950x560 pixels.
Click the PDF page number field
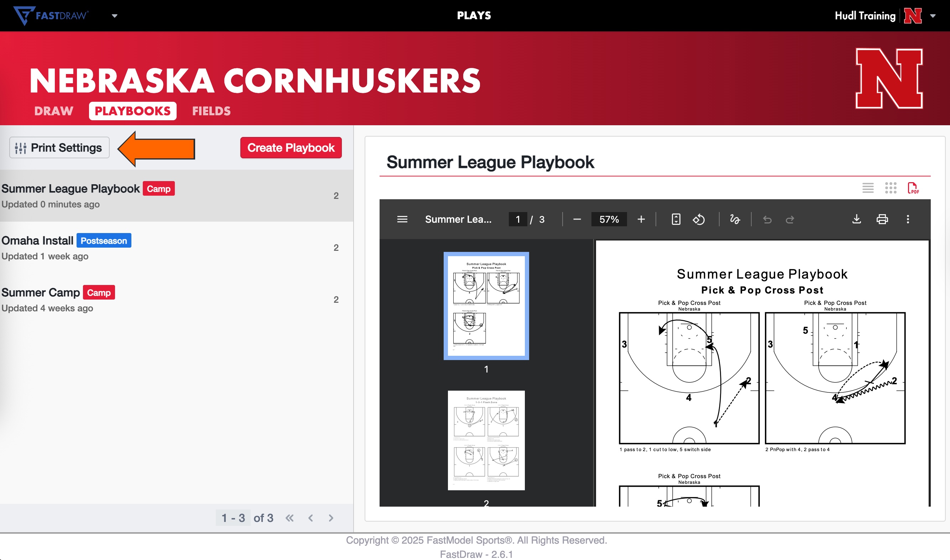click(x=518, y=219)
